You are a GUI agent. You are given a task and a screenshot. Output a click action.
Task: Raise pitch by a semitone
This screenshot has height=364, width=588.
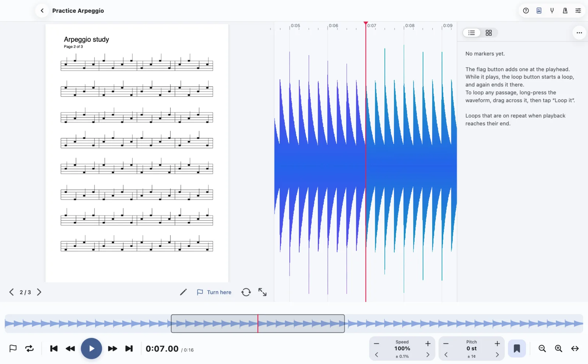(x=497, y=344)
